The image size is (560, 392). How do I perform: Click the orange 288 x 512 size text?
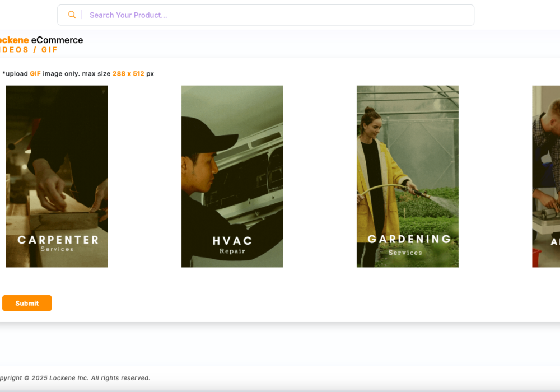[128, 74]
